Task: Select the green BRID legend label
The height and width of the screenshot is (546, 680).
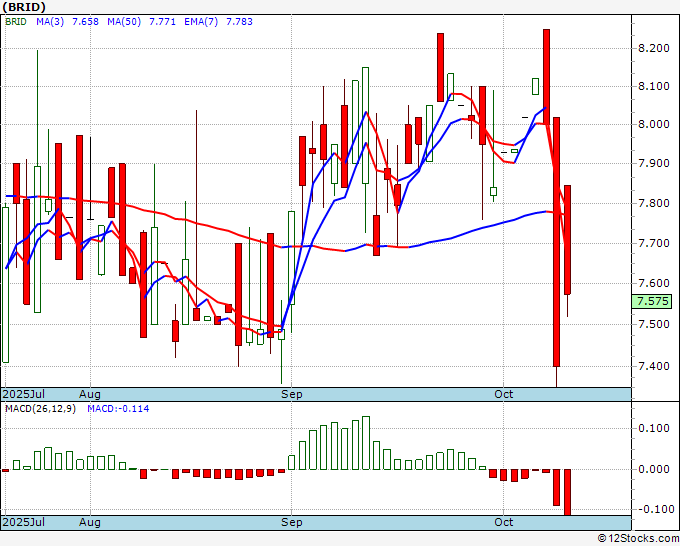Action: click(x=16, y=22)
